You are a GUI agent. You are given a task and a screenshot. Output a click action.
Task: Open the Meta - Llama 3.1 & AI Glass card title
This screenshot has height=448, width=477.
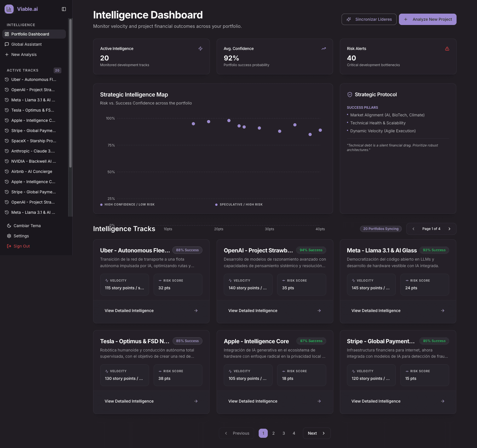[382, 250]
